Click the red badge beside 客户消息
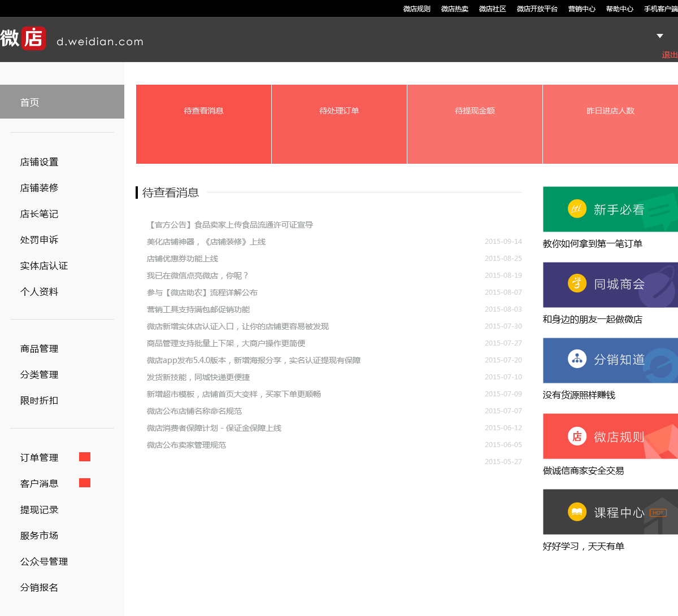This screenshot has width=678, height=616. coord(85,483)
